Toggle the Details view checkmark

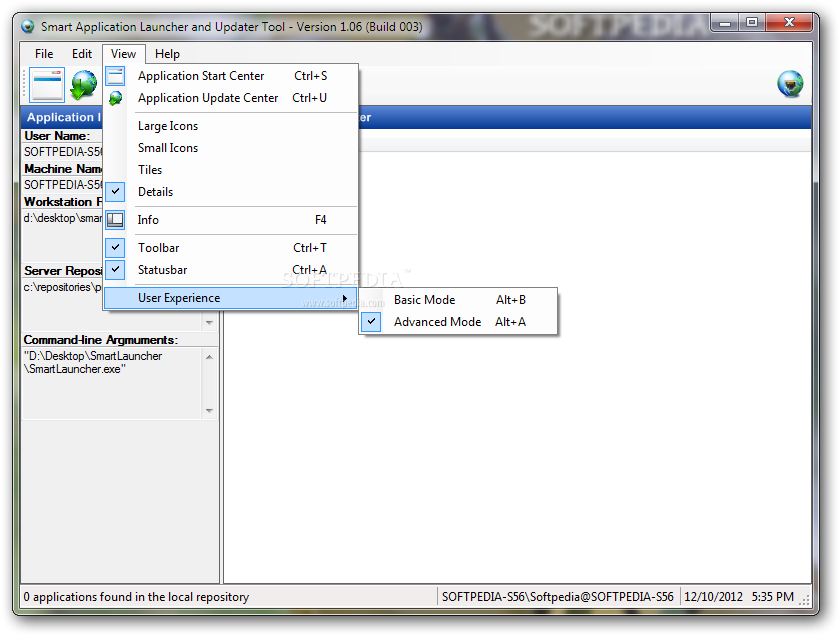pos(115,191)
